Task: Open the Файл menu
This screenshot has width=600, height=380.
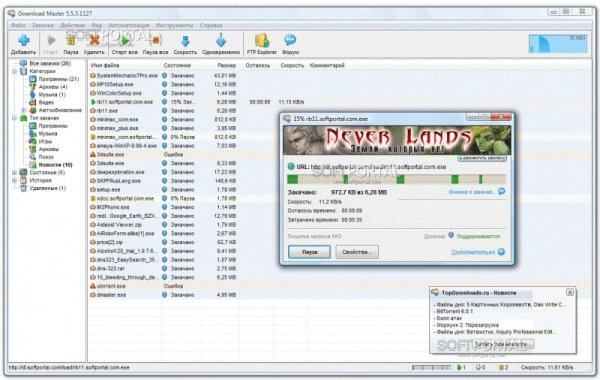Action: pos(18,25)
